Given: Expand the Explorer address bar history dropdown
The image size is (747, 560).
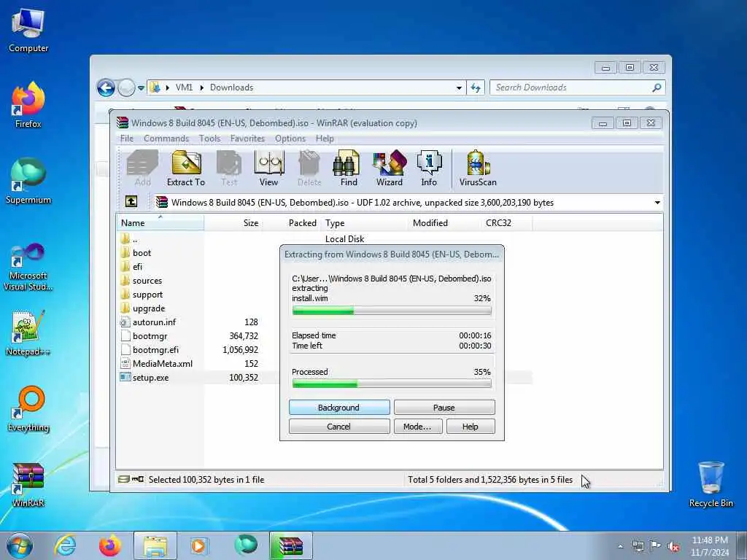Looking at the screenshot, I should [x=459, y=87].
